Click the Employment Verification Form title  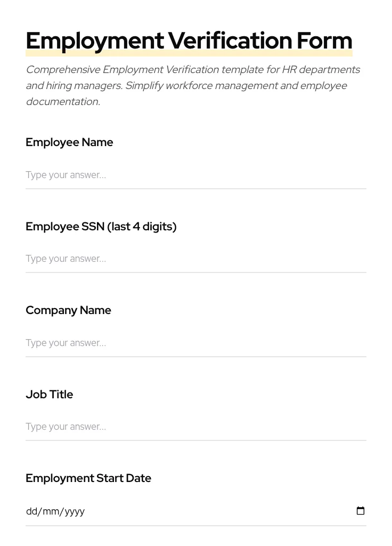point(189,40)
